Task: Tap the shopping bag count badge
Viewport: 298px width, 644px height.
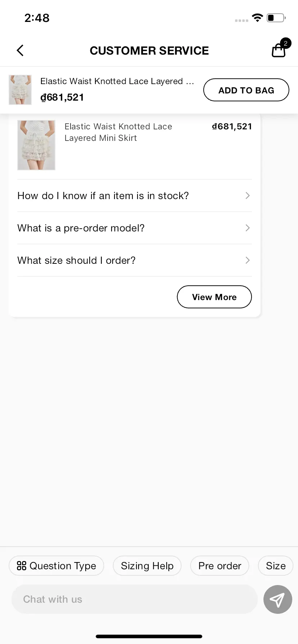Action: 285,43
